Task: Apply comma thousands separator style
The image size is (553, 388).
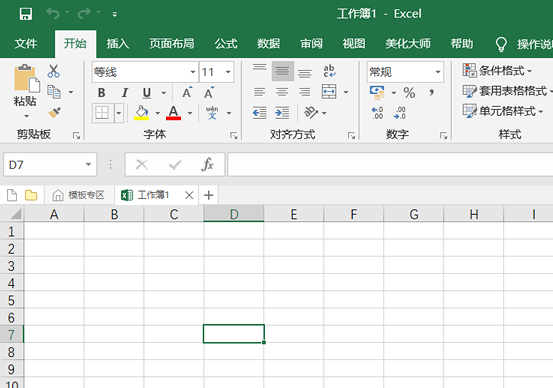Action: click(x=431, y=92)
